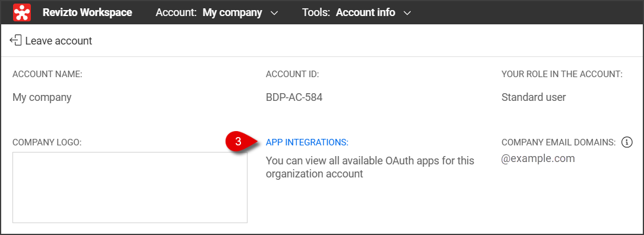Click the account name value My company
Image resolution: width=644 pixels, height=235 pixels.
42,98
